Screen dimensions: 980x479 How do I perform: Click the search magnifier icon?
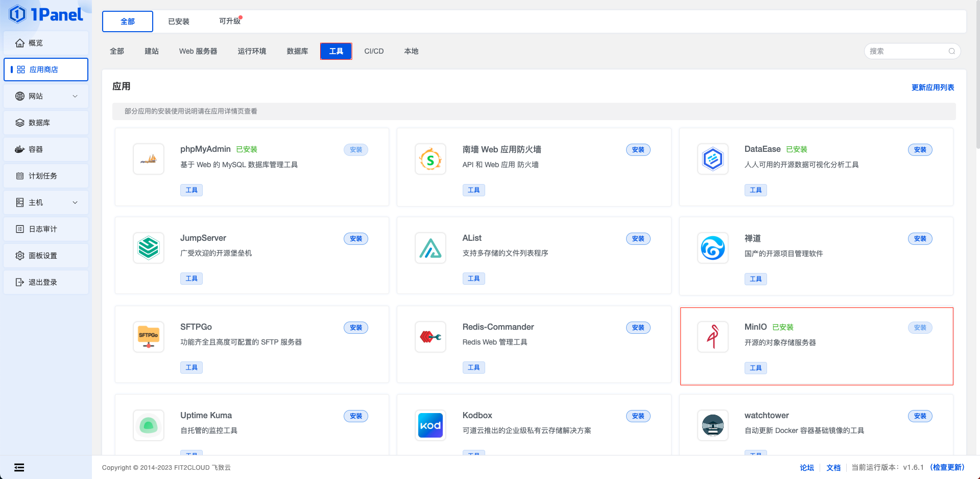[x=951, y=51]
